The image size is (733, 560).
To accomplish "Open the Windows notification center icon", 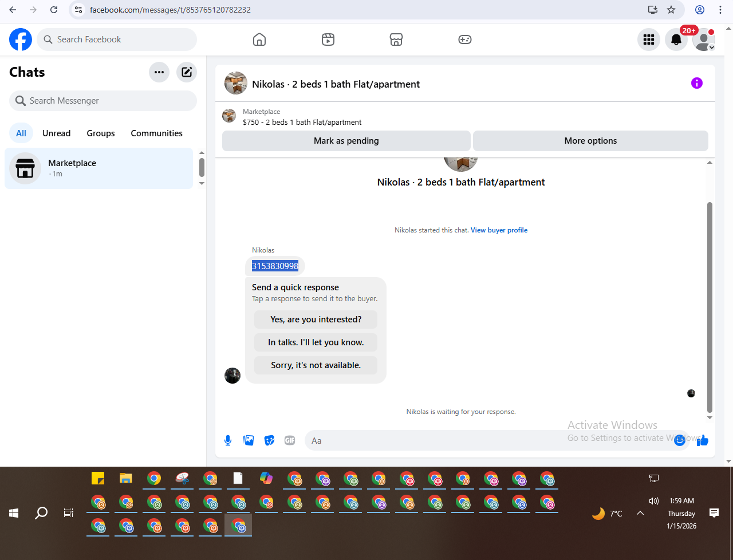I will coord(714,513).
